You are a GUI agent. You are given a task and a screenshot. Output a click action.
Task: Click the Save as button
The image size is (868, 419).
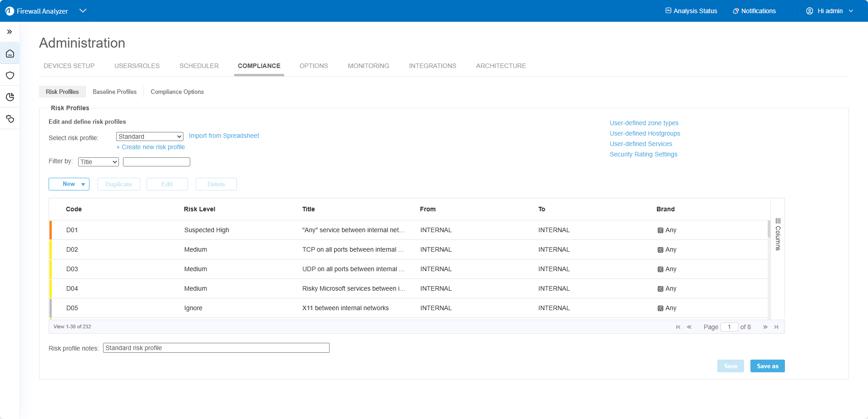767,366
